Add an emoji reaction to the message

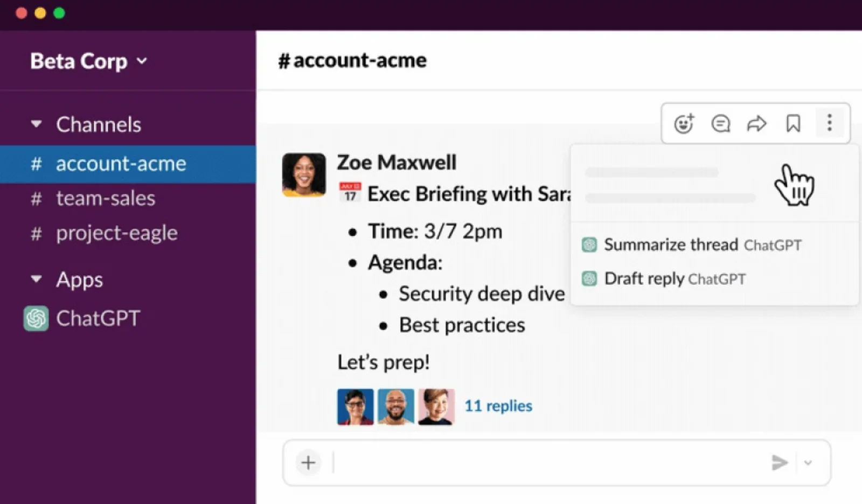coord(684,123)
